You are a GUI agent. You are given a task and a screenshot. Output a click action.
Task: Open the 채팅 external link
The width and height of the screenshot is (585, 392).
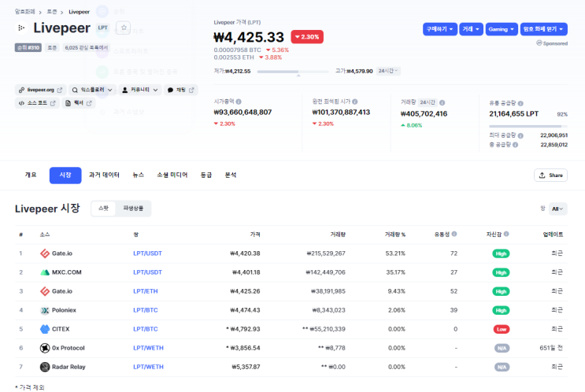pyautogui.click(x=180, y=90)
